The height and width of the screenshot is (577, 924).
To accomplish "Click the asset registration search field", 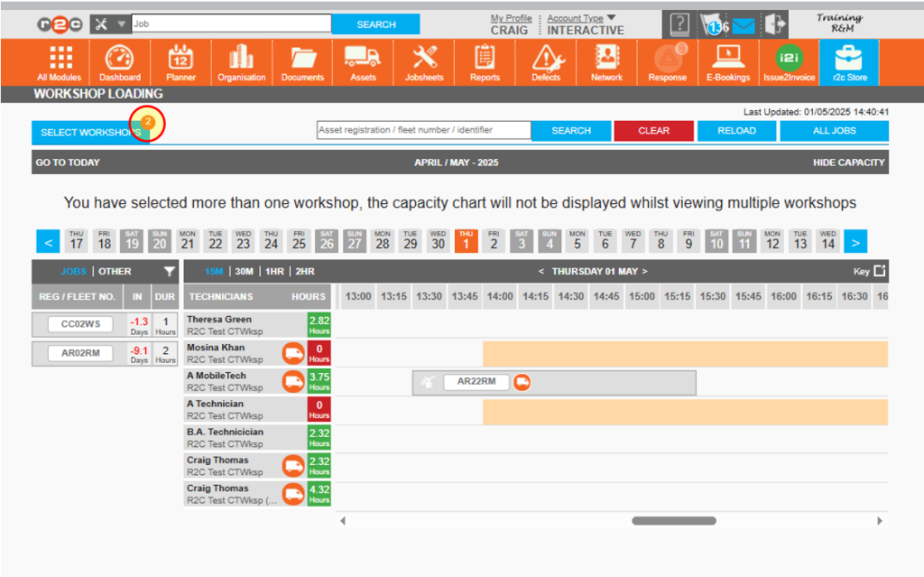I will point(423,130).
